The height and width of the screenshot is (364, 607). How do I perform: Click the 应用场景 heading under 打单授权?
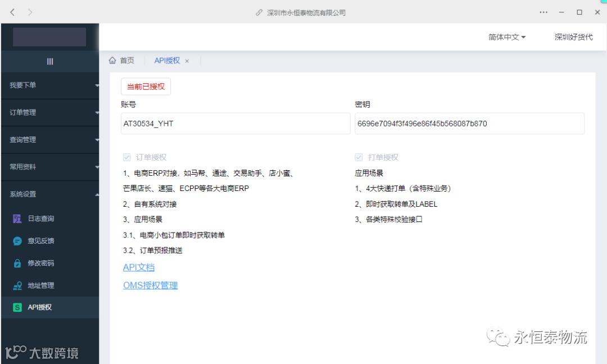click(369, 174)
